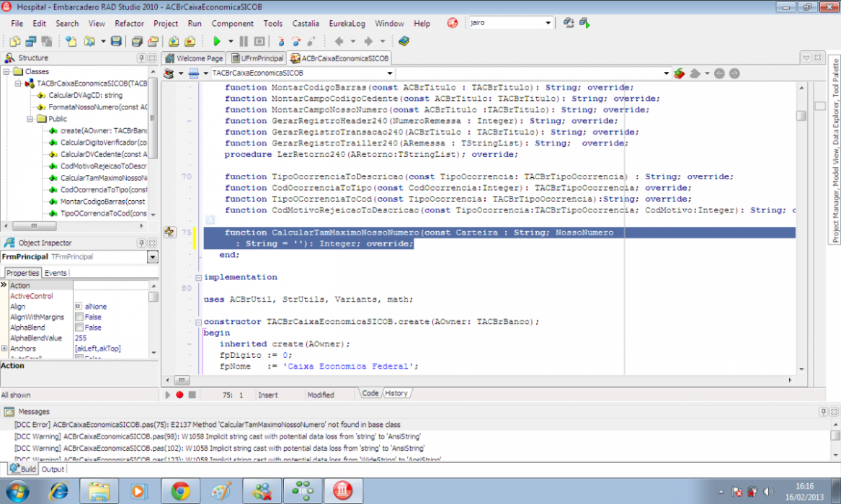Pin the Structure panel
The width and height of the screenshot is (841, 504).
(141, 58)
